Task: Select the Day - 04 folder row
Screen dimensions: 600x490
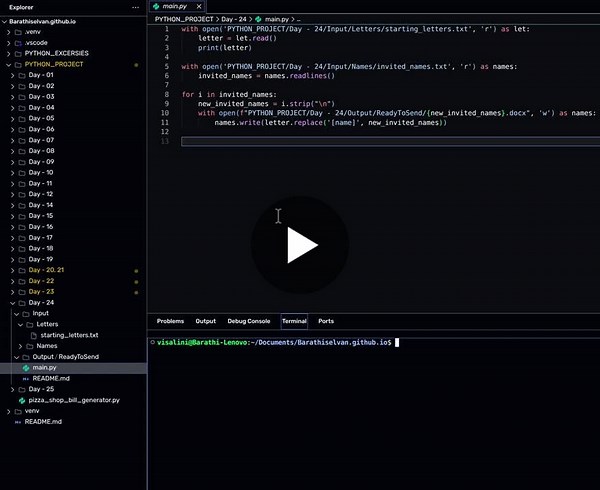Action: (x=73, y=108)
